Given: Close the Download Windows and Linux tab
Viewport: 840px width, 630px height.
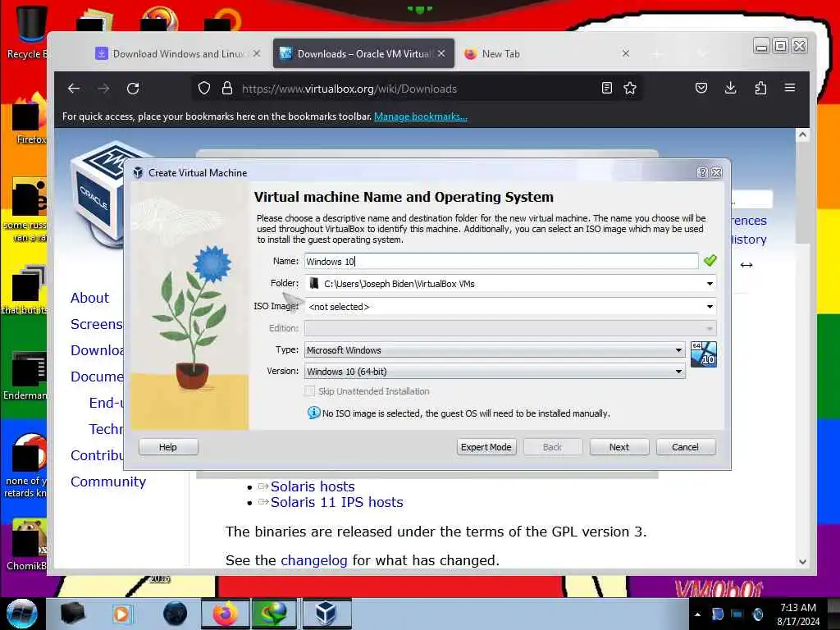Looking at the screenshot, I should 257,53.
